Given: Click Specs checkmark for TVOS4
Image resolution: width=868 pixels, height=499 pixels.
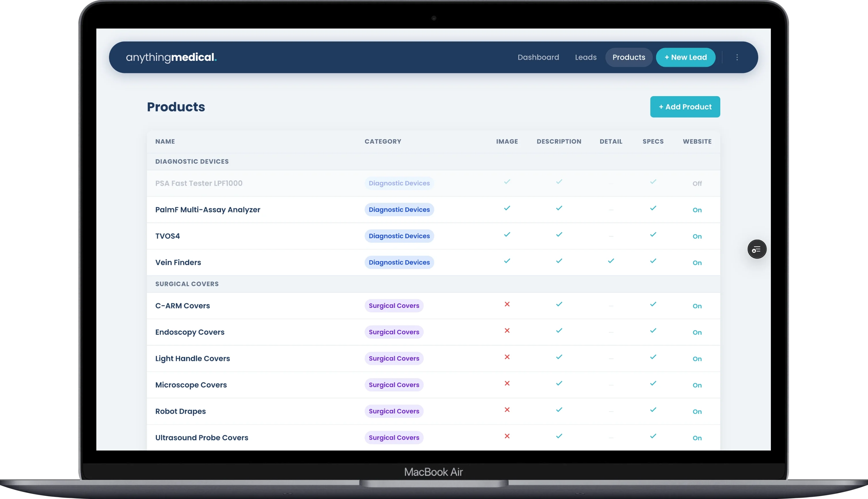Looking at the screenshot, I should pos(653,235).
